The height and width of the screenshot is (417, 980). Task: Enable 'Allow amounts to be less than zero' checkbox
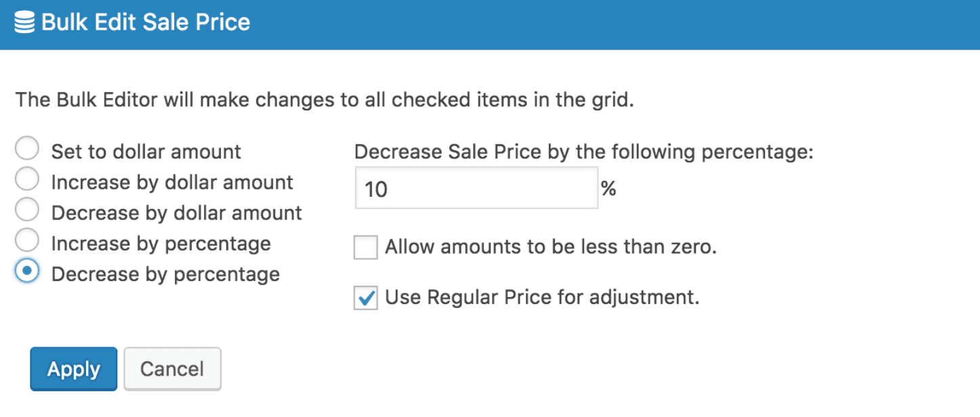click(x=366, y=248)
